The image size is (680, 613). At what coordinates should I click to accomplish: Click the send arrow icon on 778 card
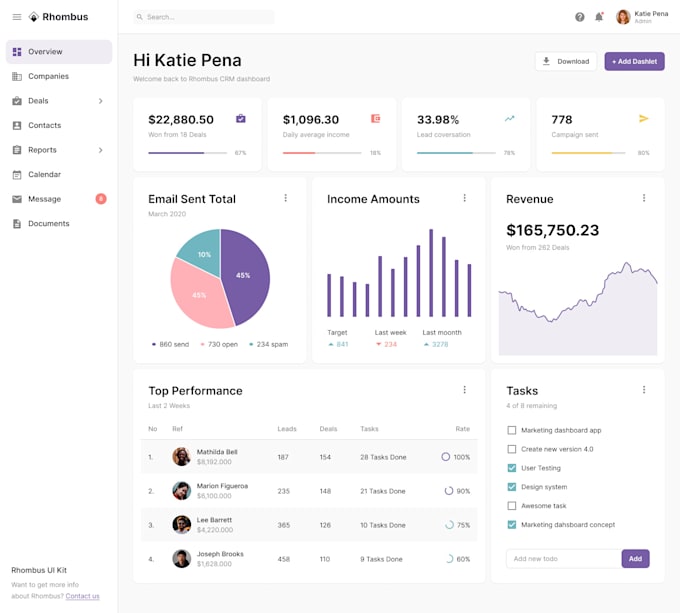point(644,118)
